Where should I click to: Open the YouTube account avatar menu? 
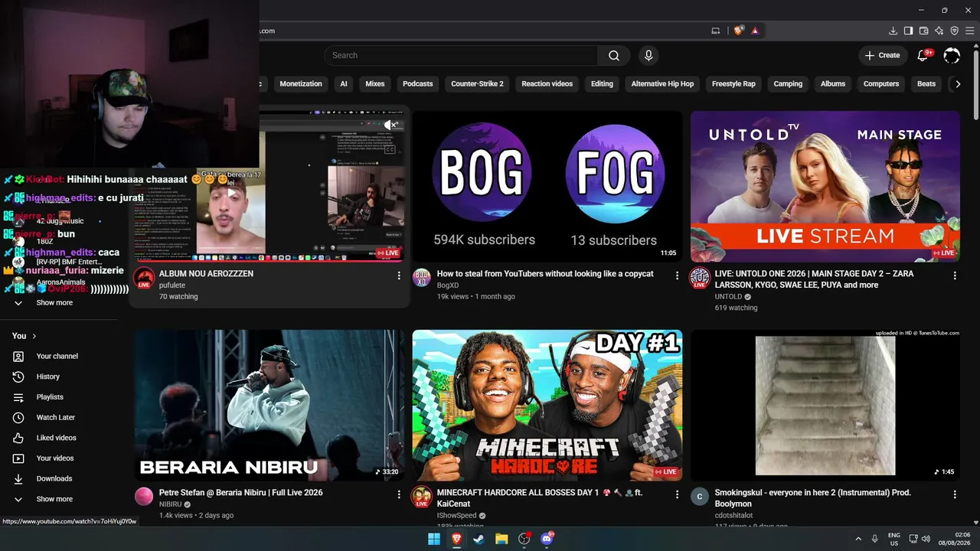click(x=952, y=55)
